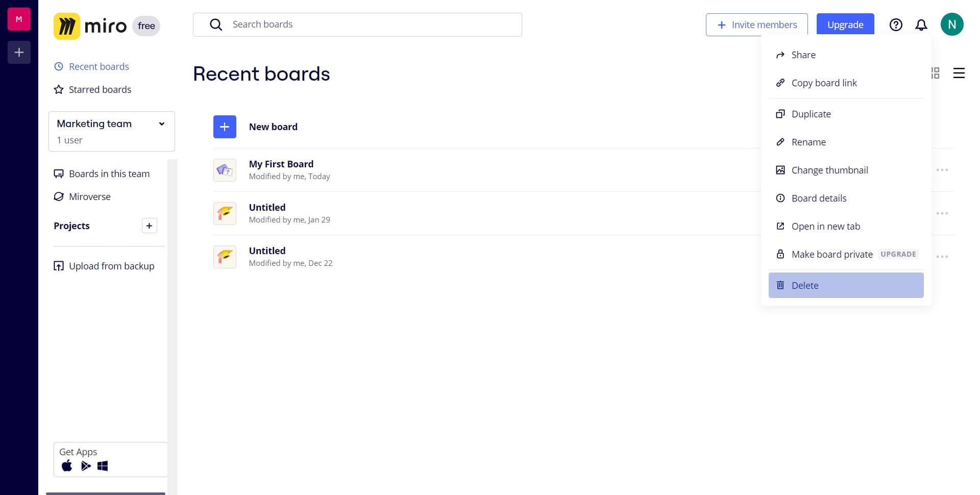This screenshot has width=980, height=495.
Task: Select Rename in the board context menu
Action: click(x=808, y=142)
